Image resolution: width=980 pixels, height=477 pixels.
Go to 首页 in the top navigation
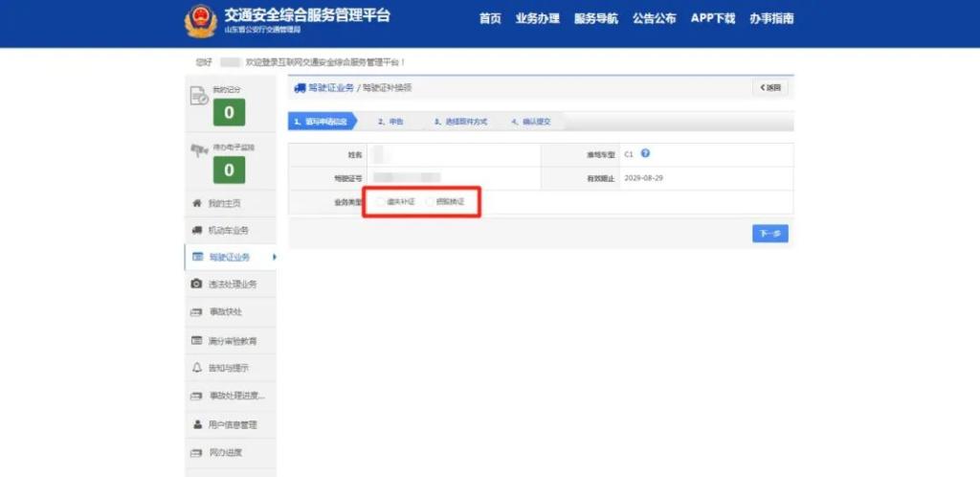[490, 18]
